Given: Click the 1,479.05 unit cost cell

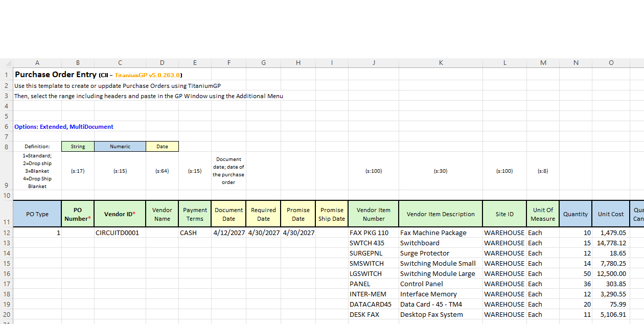Looking at the screenshot, I should click(611, 233).
